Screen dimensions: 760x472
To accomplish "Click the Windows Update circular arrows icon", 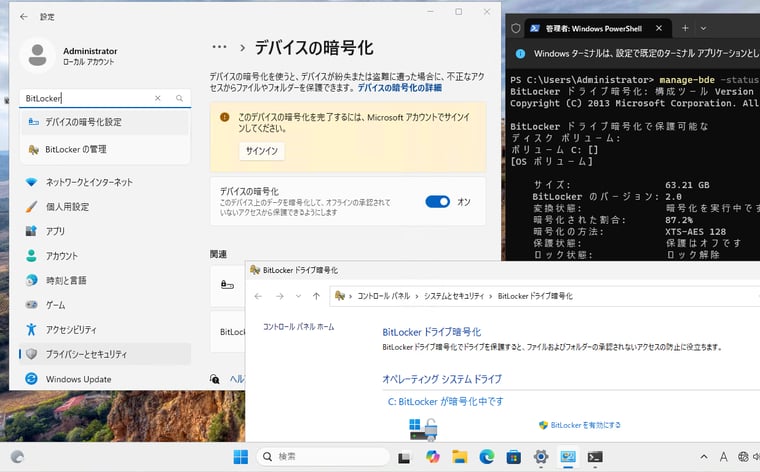I will click(32, 379).
